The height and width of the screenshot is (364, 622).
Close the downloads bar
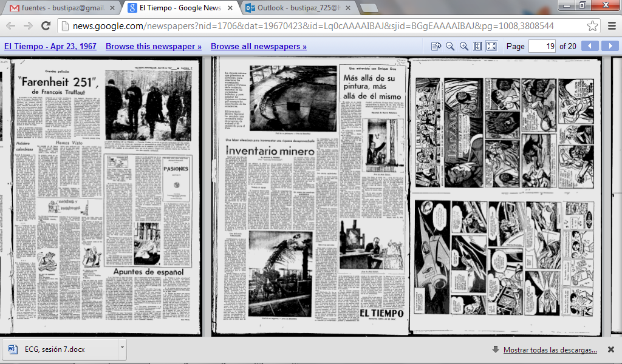tap(611, 349)
